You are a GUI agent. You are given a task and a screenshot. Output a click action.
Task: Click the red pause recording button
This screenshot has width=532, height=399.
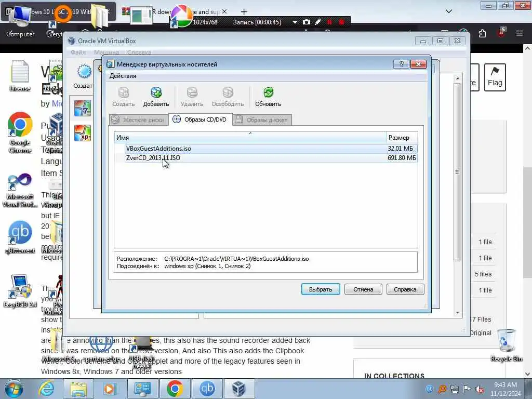329,22
